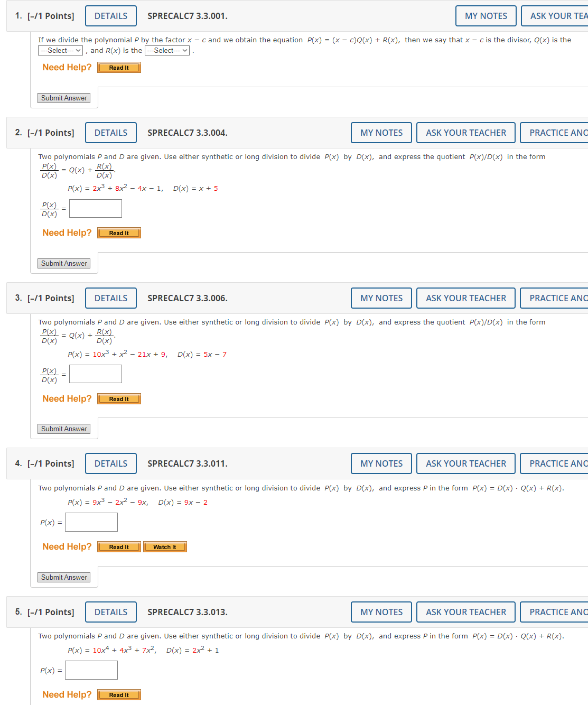Image resolution: width=588 pixels, height=705 pixels.
Task: Open MY NOTES for question 3
Action: pyautogui.click(x=381, y=298)
